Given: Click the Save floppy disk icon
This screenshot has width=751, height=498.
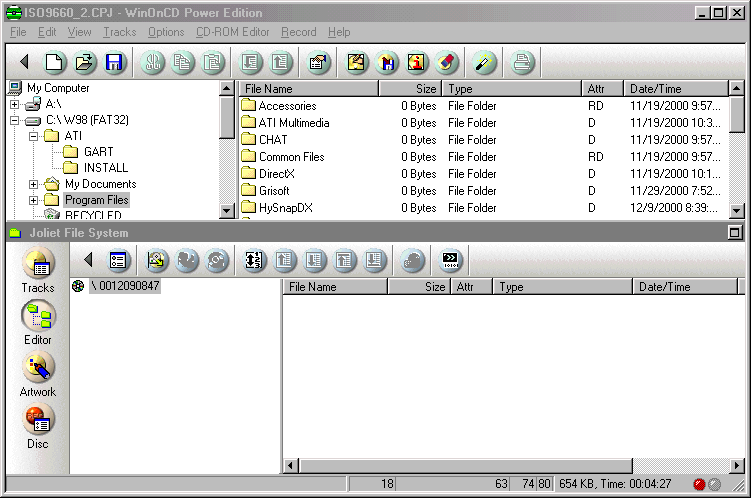Looking at the screenshot, I should 114,62.
